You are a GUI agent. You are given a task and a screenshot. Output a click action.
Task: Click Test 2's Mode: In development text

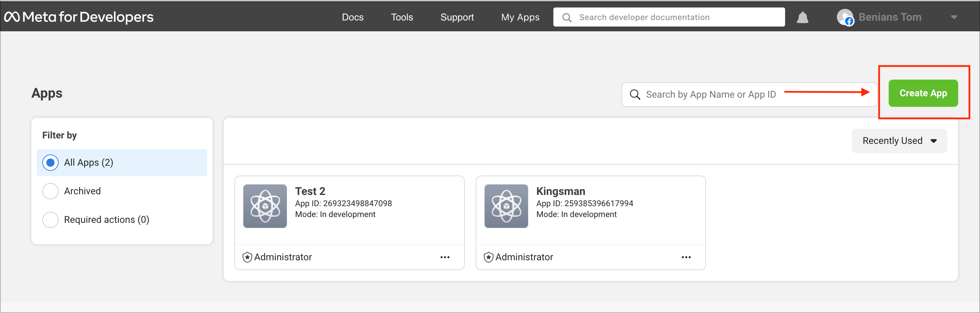(x=335, y=214)
